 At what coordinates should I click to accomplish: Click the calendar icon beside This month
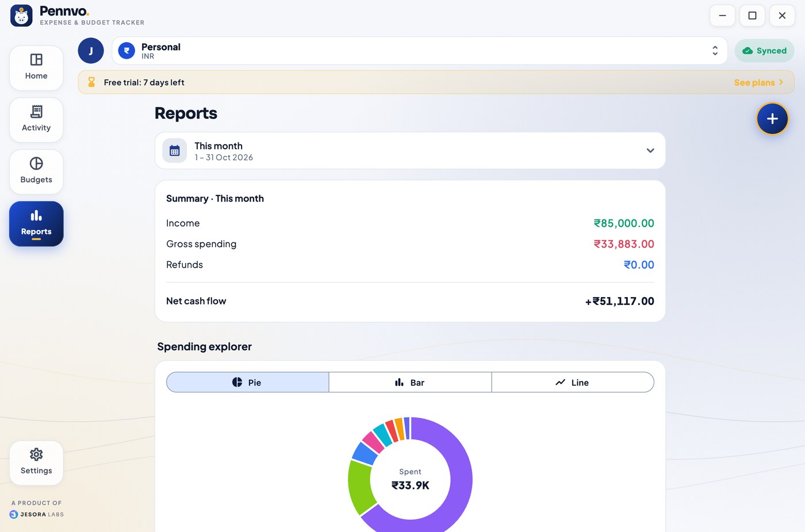click(x=175, y=151)
